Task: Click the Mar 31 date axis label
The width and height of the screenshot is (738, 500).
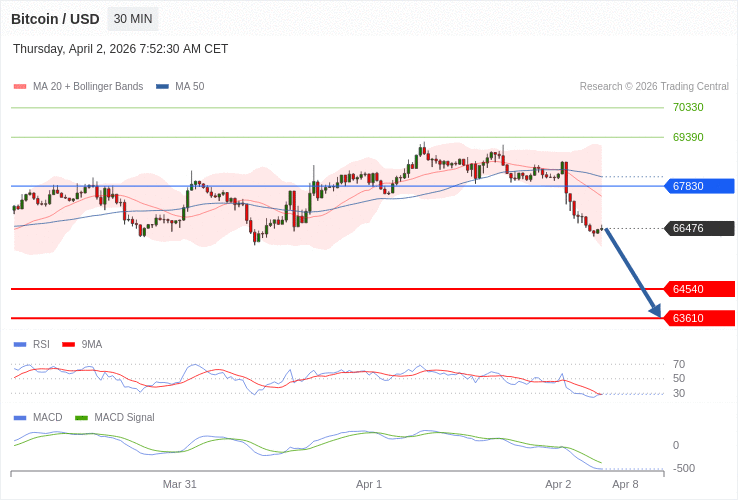Action: pos(180,484)
